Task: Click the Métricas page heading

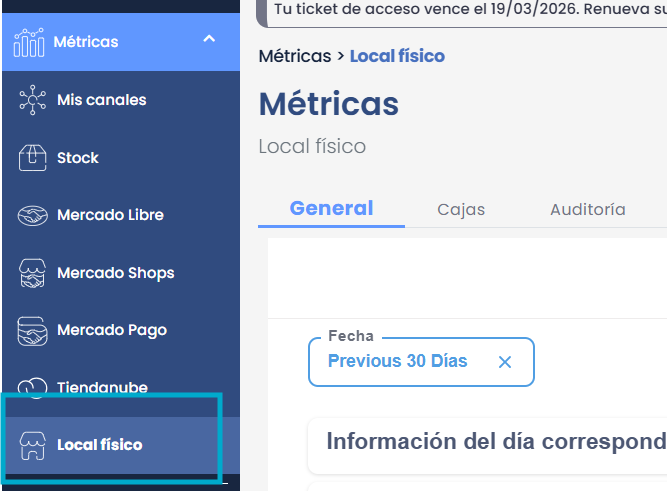Action: [x=329, y=104]
